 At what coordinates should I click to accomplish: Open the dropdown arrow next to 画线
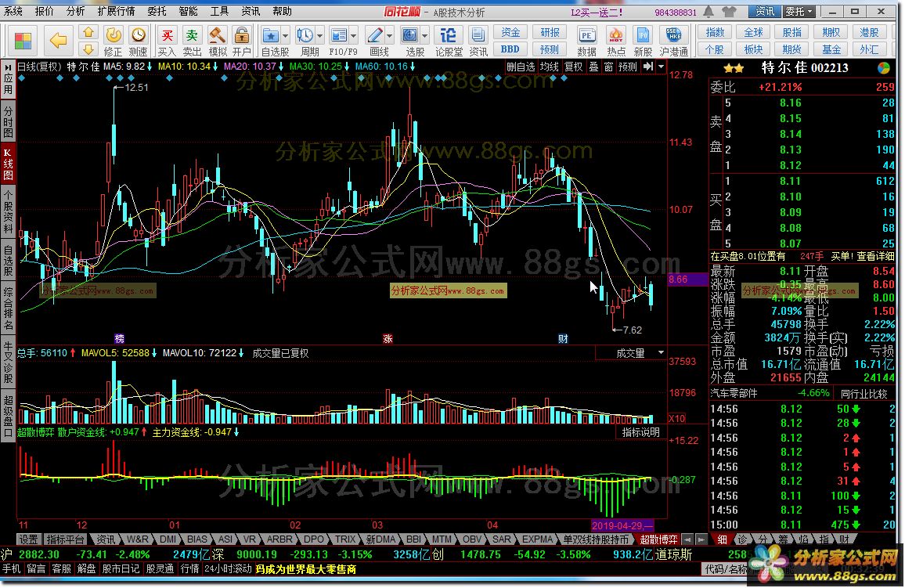(x=390, y=36)
